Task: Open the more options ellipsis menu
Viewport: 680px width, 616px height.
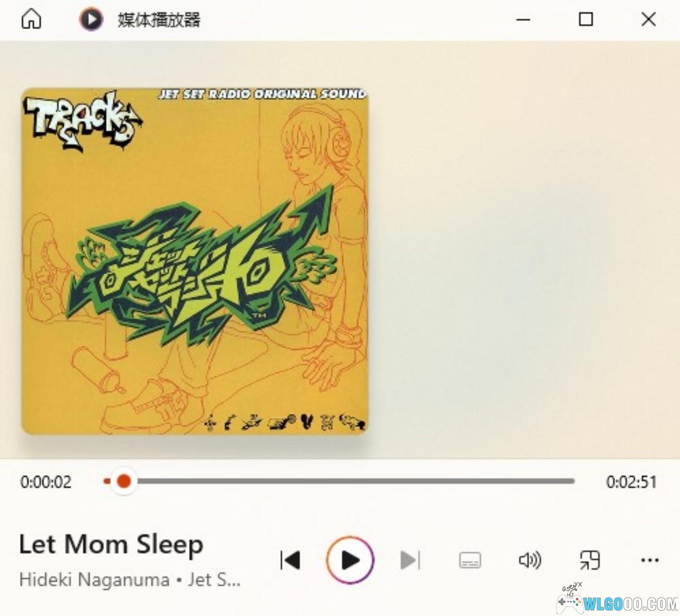Action: click(x=650, y=560)
